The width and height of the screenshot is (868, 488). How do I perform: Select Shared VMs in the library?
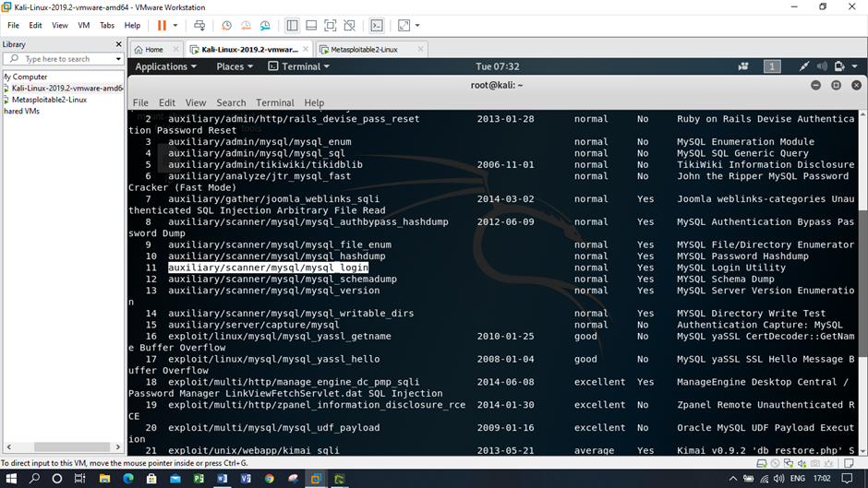(21, 112)
